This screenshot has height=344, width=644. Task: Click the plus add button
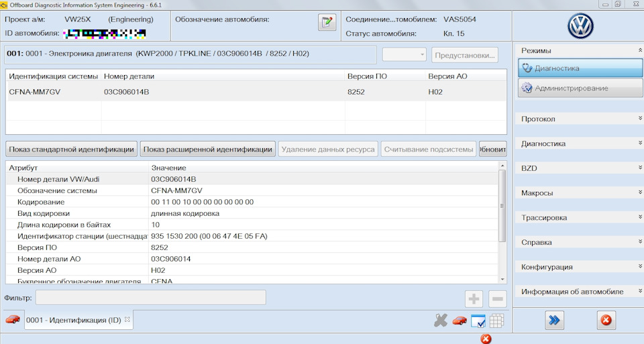pos(474,299)
